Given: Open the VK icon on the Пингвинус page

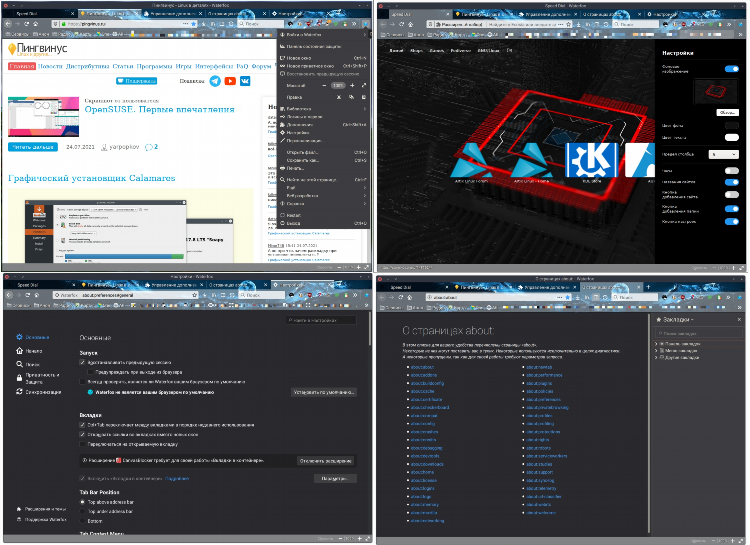Looking at the screenshot, I should [x=245, y=81].
